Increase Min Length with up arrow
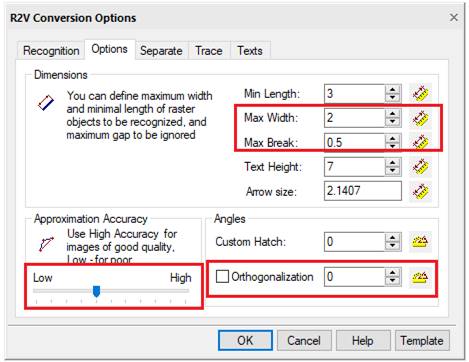Screen dimensions: 469x362 (393, 89)
